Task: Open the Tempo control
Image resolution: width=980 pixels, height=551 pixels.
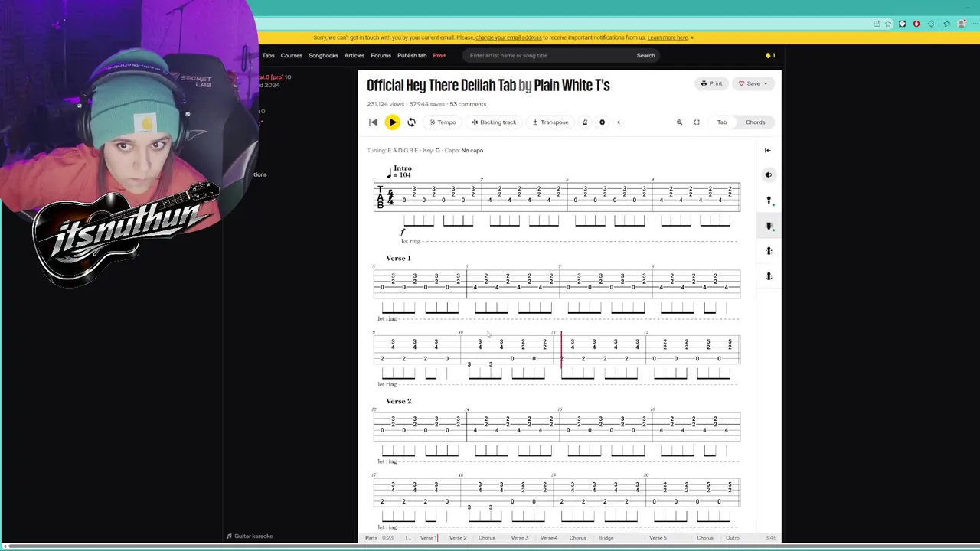Action: (443, 122)
